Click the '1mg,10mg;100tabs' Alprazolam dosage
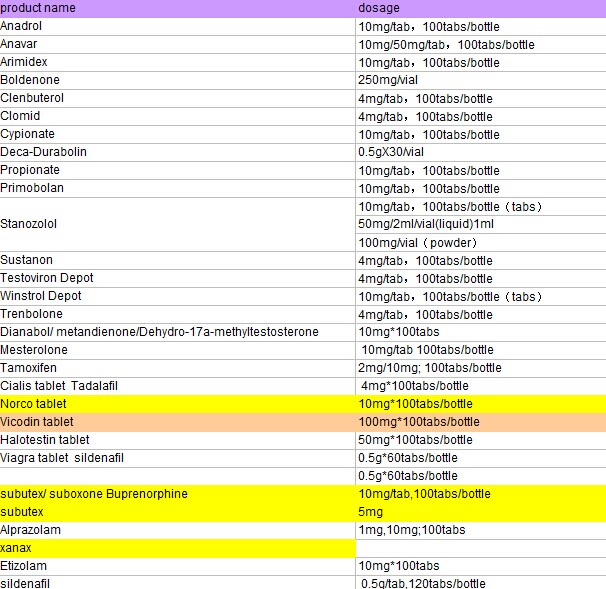Screen dimensions: 606x589 pos(481,530)
